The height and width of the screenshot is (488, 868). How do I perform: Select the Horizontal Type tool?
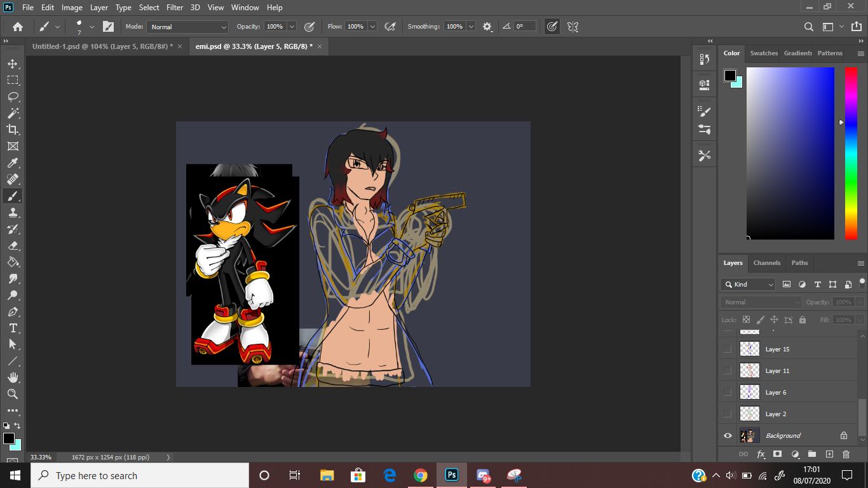tap(12, 328)
